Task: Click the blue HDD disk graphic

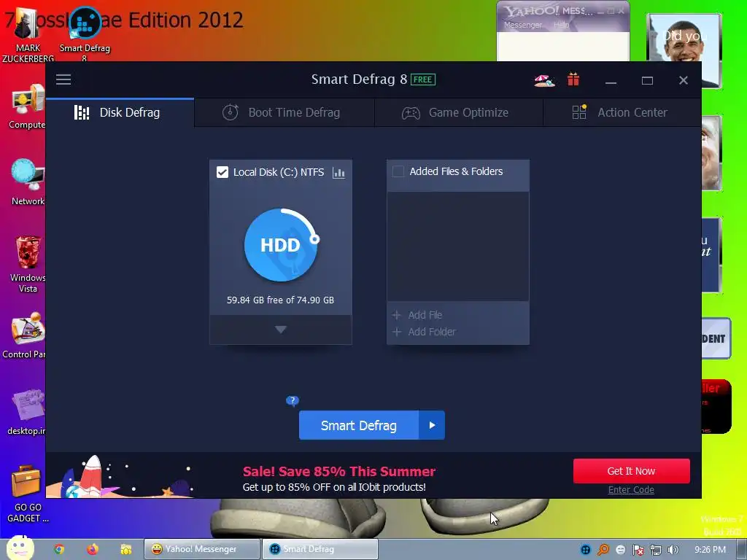Action: pyautogui.click(x=281, y=245)
